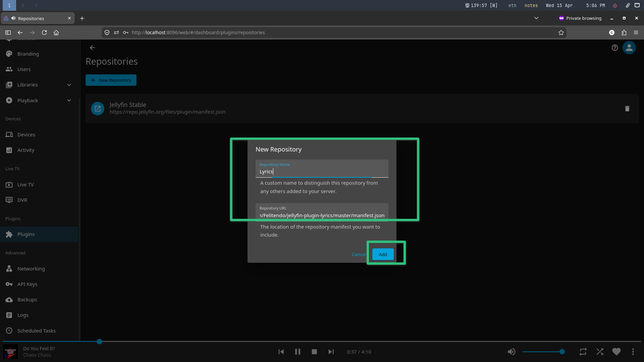Switch to workspace 3
Viewport: 644px width, 362px height.
[x=36, y=5]
